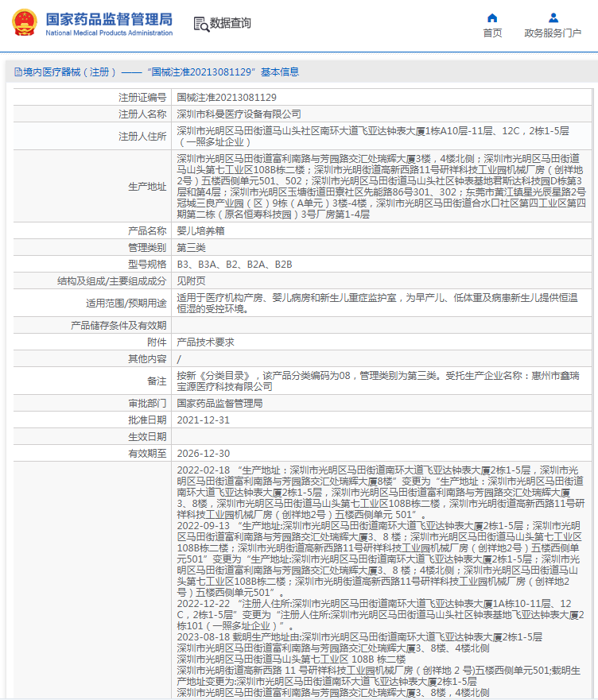Select 深圳市科曼医疗设备有限公司 registrant name
The height and width of the screenshot is (700, 598).
click(239, 114)
